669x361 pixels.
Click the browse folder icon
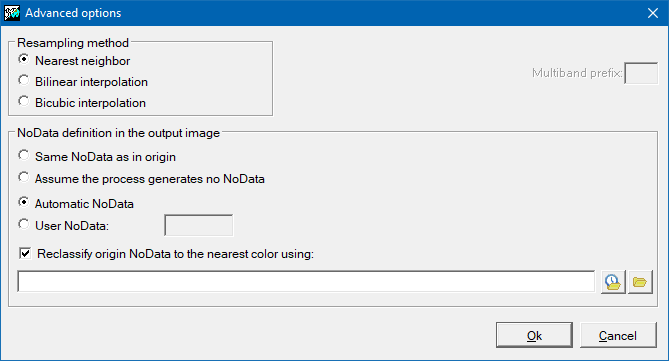click(x=640, y=282)
